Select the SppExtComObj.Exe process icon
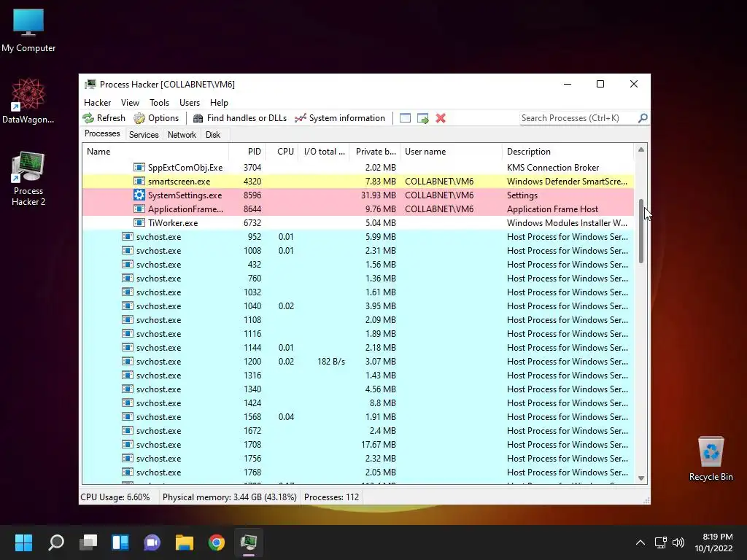The height and width of the screenshot is (560, 747). coord(139,168)
